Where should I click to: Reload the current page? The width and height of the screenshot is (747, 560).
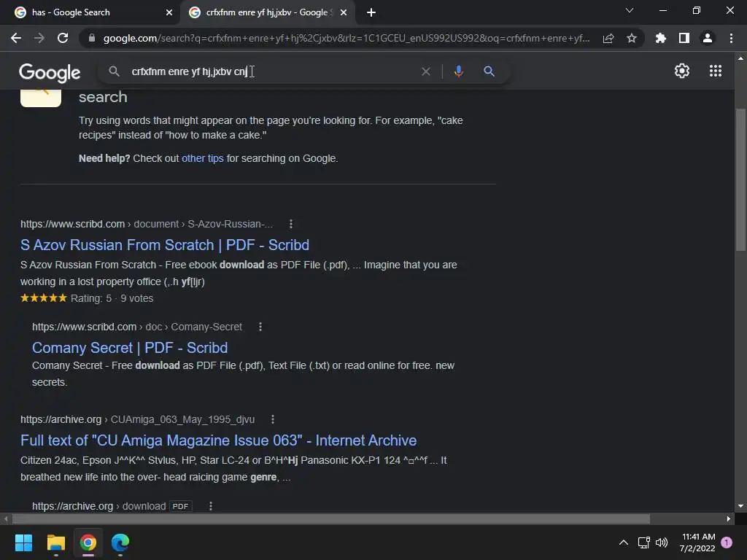[63, 38]
